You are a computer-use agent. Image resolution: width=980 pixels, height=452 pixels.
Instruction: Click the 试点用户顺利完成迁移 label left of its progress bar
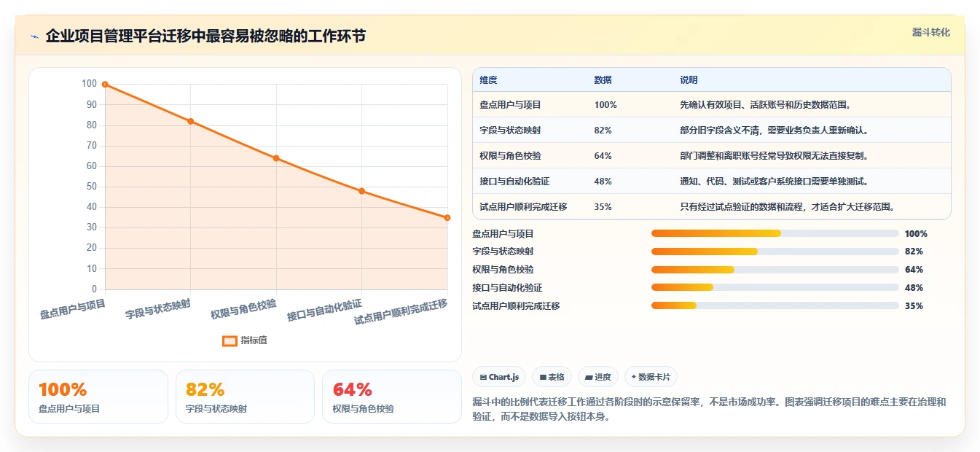(x=516, y=306)
